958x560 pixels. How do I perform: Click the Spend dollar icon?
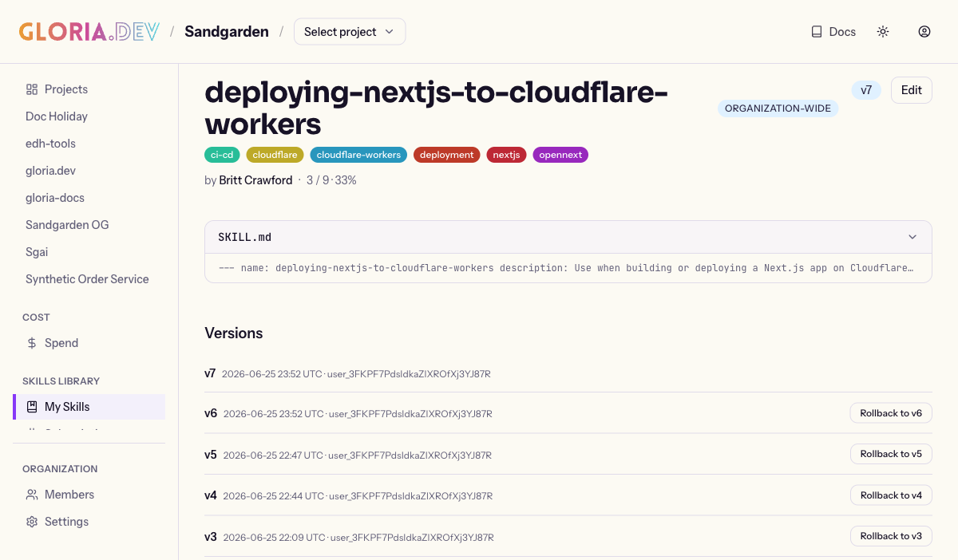[32, 343]
